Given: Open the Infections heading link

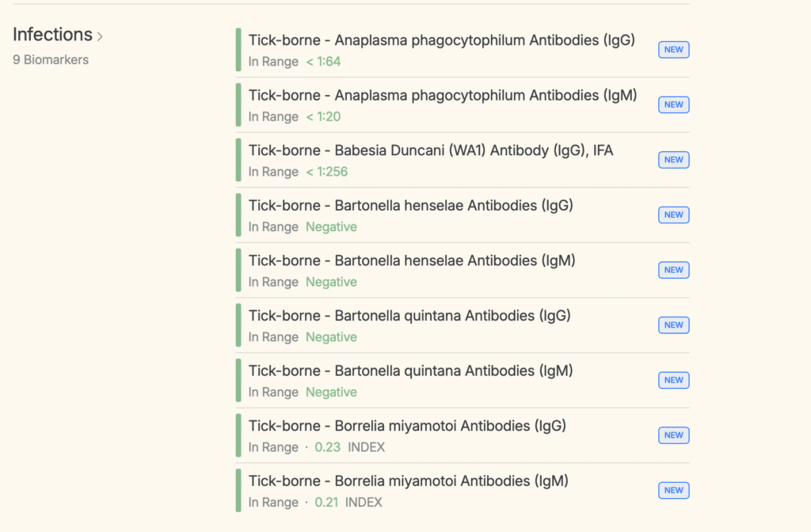Looking at the screenshot, I should tap(52, 35).
